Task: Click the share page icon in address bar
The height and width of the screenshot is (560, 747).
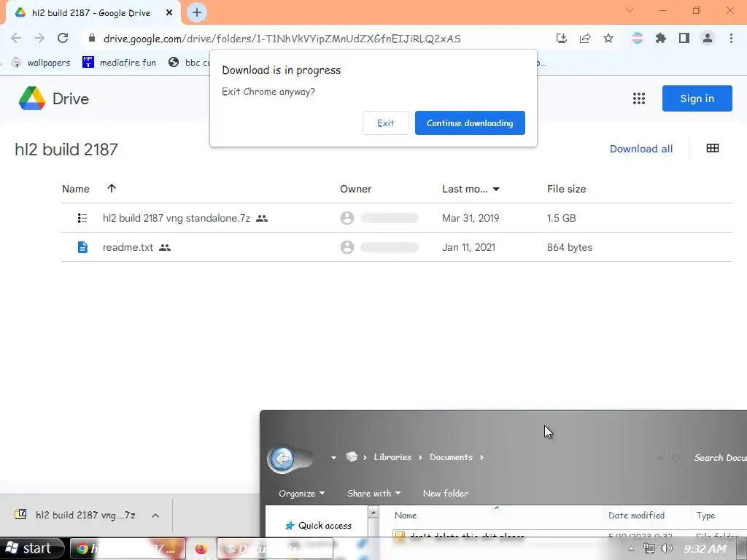Action: tap(585, 38)
